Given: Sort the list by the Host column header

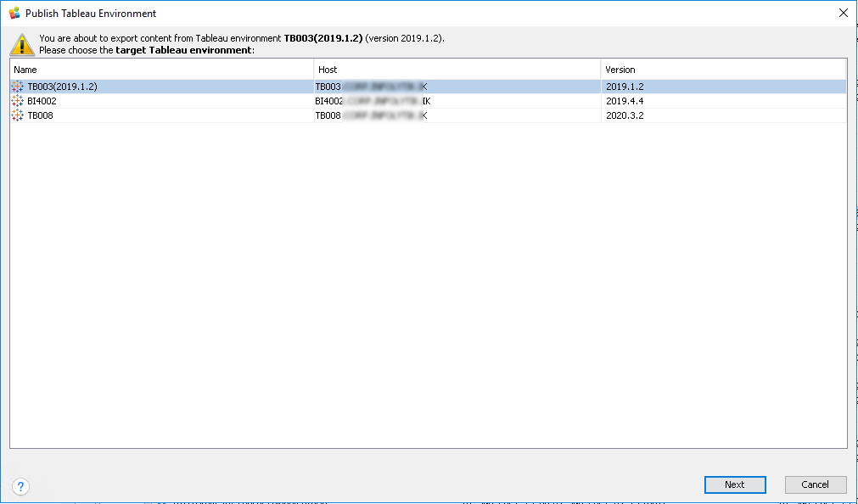Looking at the screenshot, I should click(x=457, y=70).
